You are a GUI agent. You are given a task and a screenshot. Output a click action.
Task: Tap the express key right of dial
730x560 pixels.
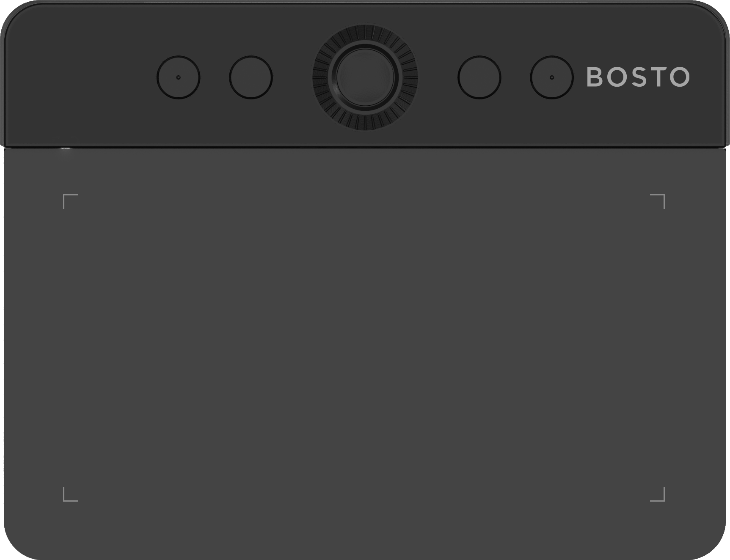(479, 77)
